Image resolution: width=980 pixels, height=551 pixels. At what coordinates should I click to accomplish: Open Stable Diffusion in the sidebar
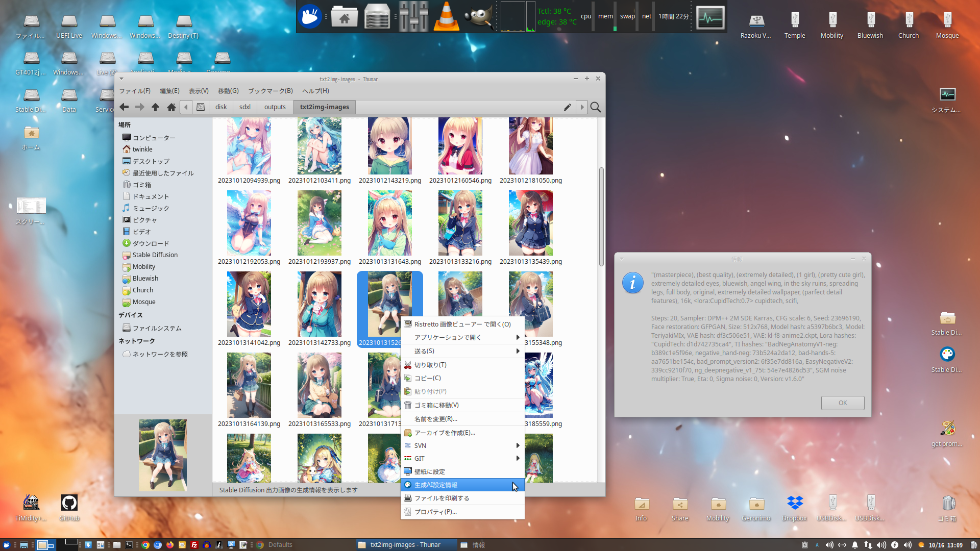155,255
